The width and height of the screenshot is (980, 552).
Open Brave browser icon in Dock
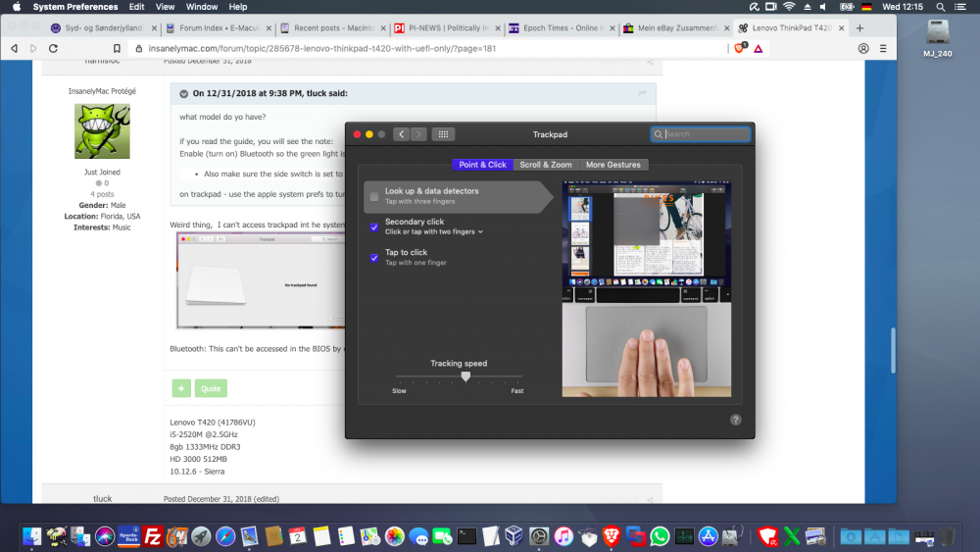[612, 536]
